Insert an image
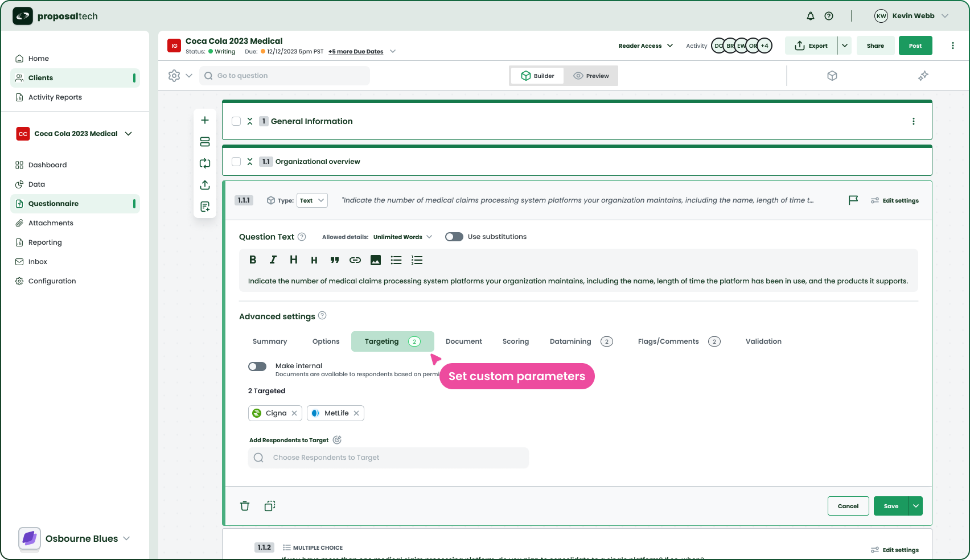Viewport: 970px width, 560px height. (x=376, y=260)
